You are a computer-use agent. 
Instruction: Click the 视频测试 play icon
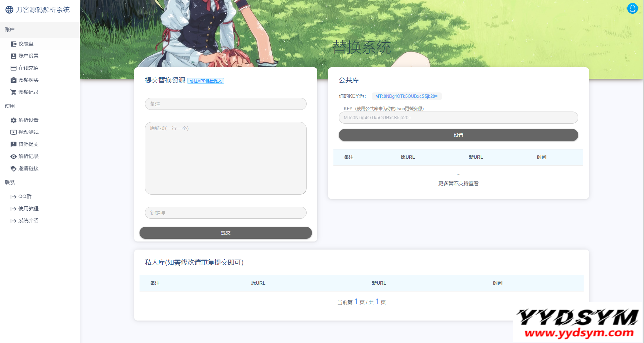coord(13,132)
